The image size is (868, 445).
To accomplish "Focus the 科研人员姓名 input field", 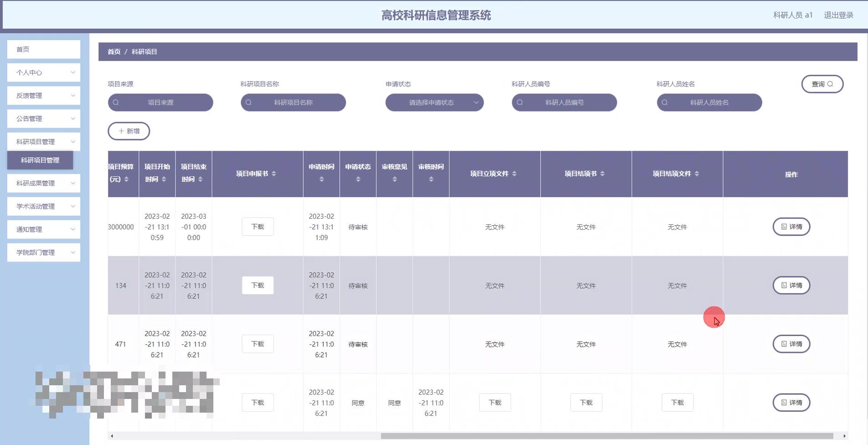I will pyautogui.click(x=709, y=103).
